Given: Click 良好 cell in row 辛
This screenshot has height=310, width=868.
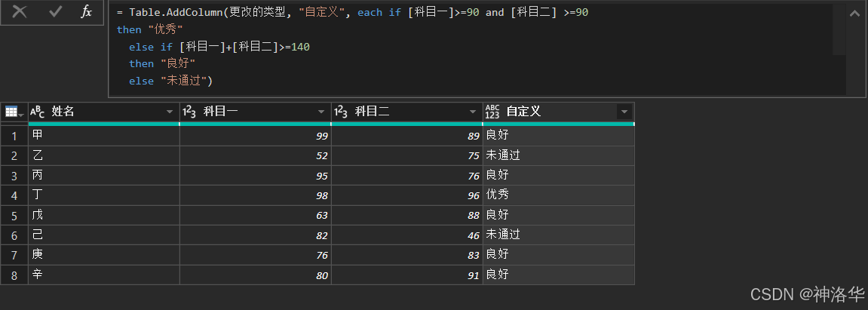Looking at the screenshot, I should (x=559, y=275).
